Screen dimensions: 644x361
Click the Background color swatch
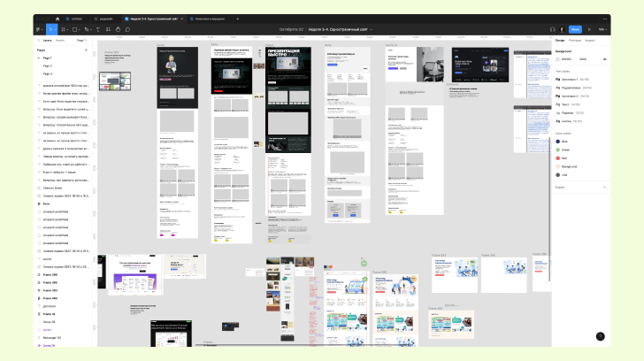coord(557,59)
